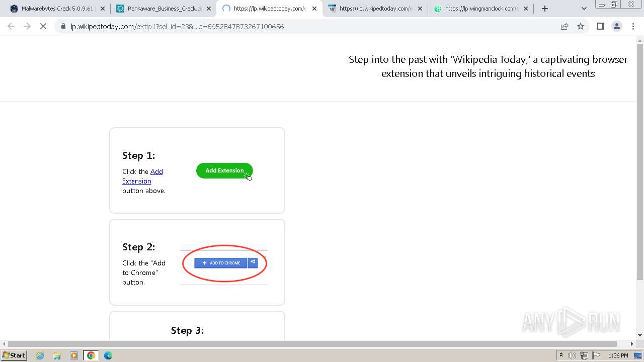644x362 pixels.
Task: Close the Rankaware_Business_Crack tab
Action: tap(209, 9)
